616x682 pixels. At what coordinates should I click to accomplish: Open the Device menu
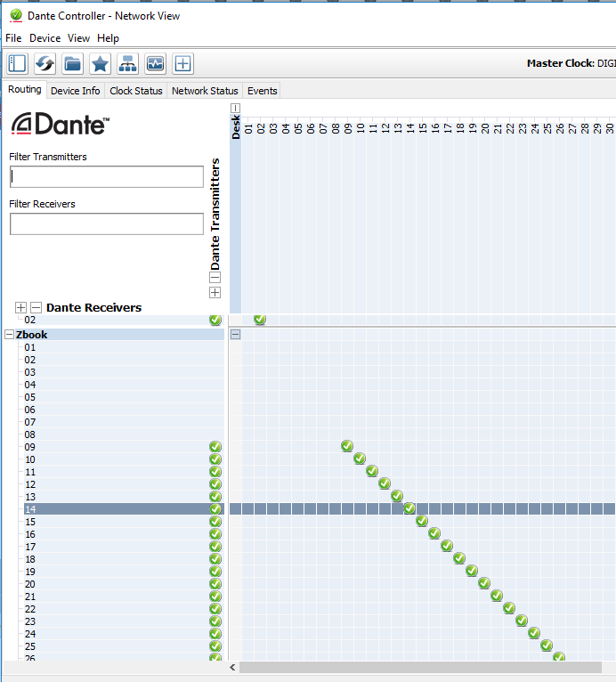pos(45,38)
